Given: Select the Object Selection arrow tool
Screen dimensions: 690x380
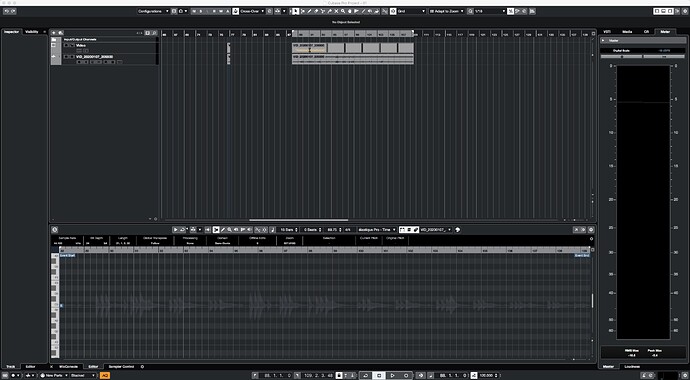Looking at the screenshot, I should [x=295, y=11].
